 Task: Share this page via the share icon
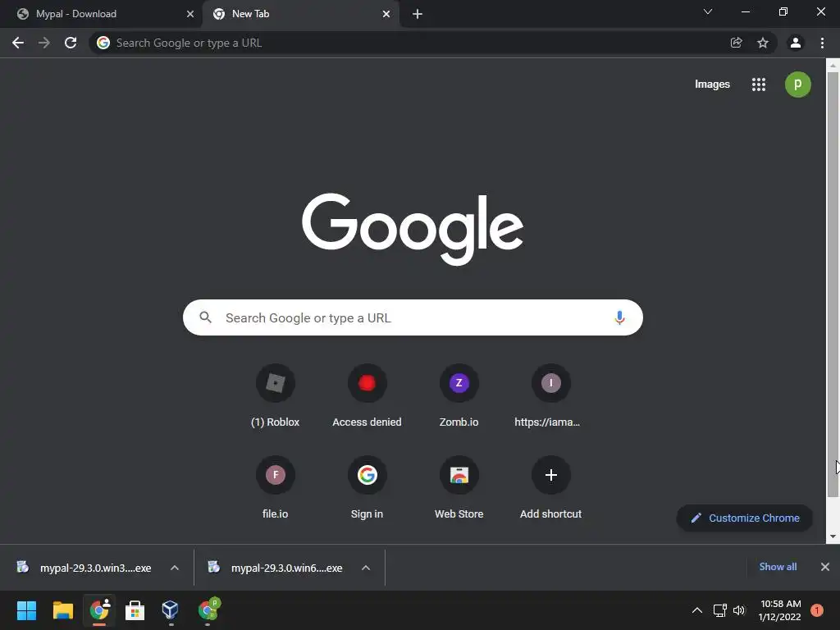pyautogui.click(x=737, y=43)
